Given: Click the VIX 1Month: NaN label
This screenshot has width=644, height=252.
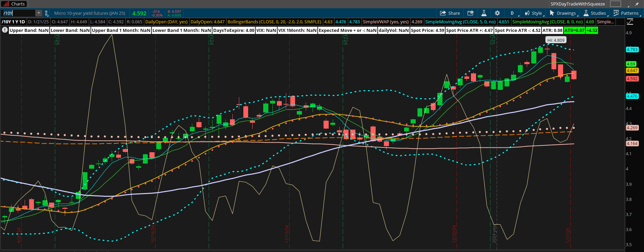Looking at the screenshot, I should click(297, 30).
